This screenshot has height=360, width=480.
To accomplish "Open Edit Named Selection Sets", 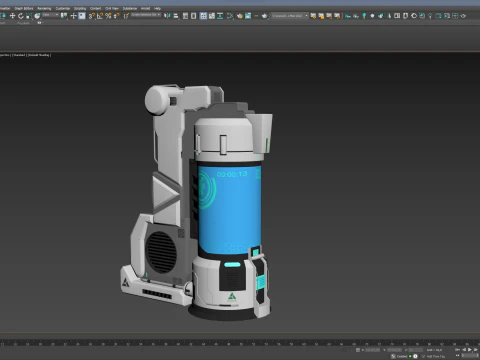I will (126, 16).
